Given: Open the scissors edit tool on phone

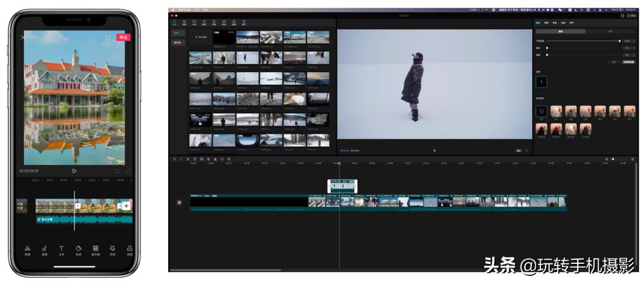Looking at the screenshot, I should [x=27, y=249].
